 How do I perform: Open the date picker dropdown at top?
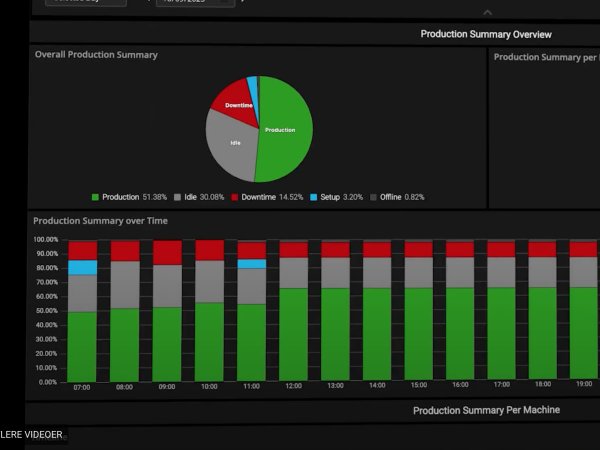[x=195, y=2]
